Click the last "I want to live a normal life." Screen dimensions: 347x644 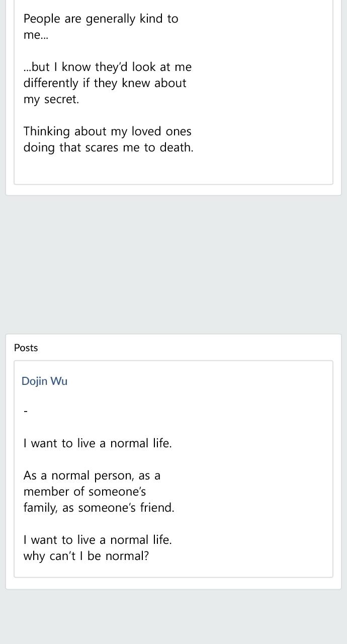[x=98, y=540]
